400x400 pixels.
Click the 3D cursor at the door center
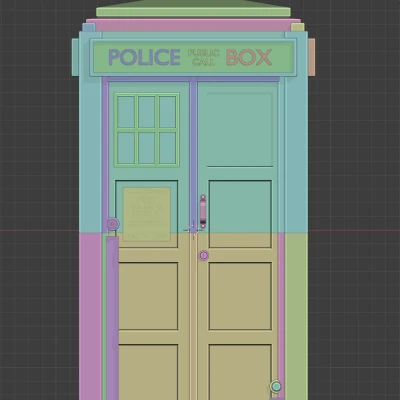click(193, 230)
